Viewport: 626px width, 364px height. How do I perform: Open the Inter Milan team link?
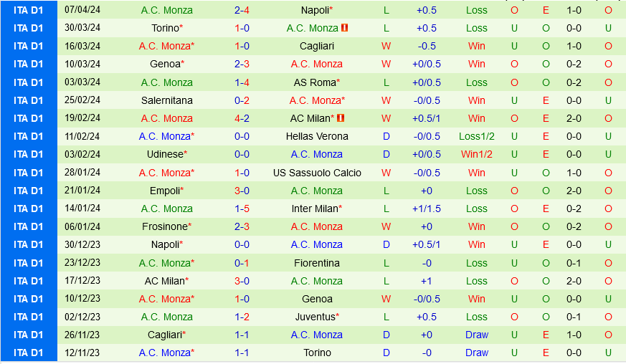point(315,209)
